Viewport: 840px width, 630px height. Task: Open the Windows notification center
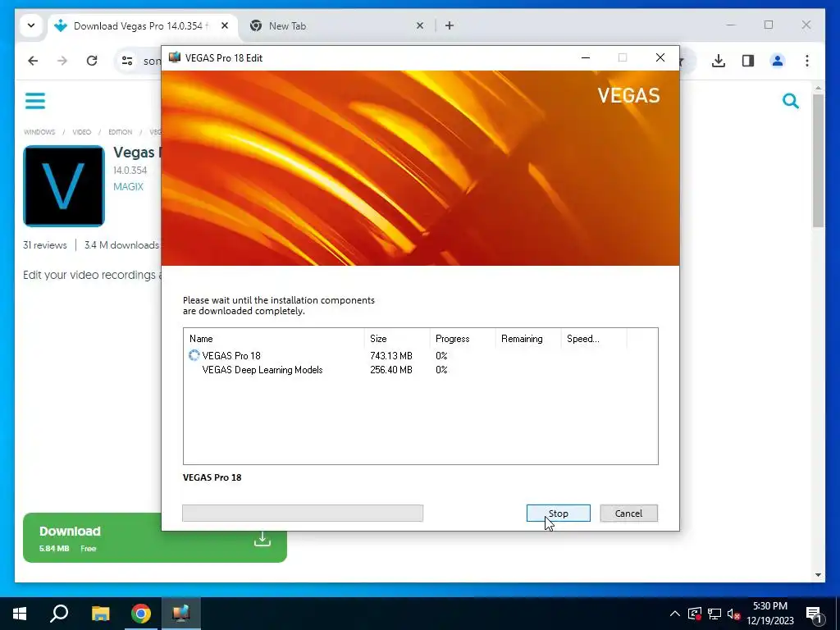point(814,614)
